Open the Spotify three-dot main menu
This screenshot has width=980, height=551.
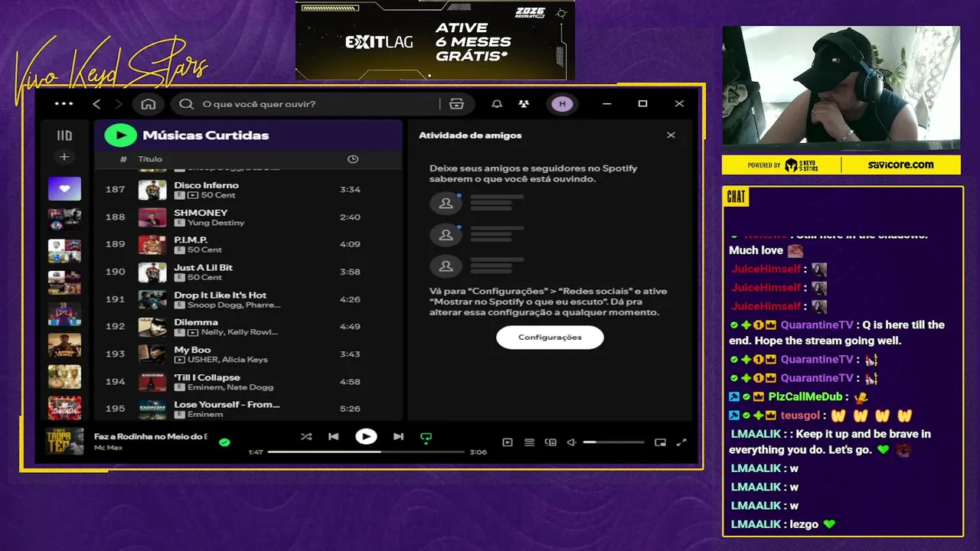(64, 103)
